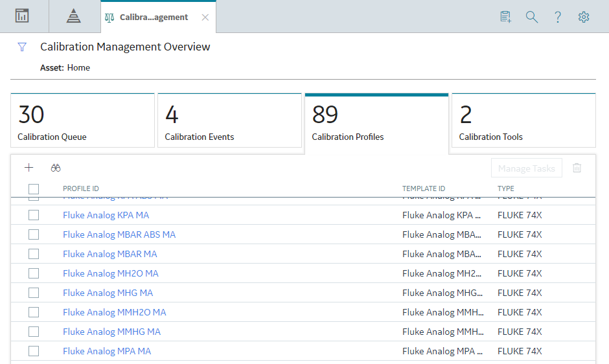609x364 pixels.
Task: Open the clipboard add-note icon
Action: pos(505,17)
